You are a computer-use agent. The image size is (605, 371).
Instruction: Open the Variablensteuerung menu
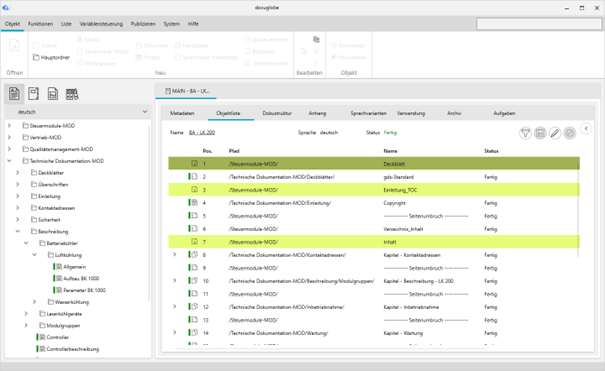(101, 24)
